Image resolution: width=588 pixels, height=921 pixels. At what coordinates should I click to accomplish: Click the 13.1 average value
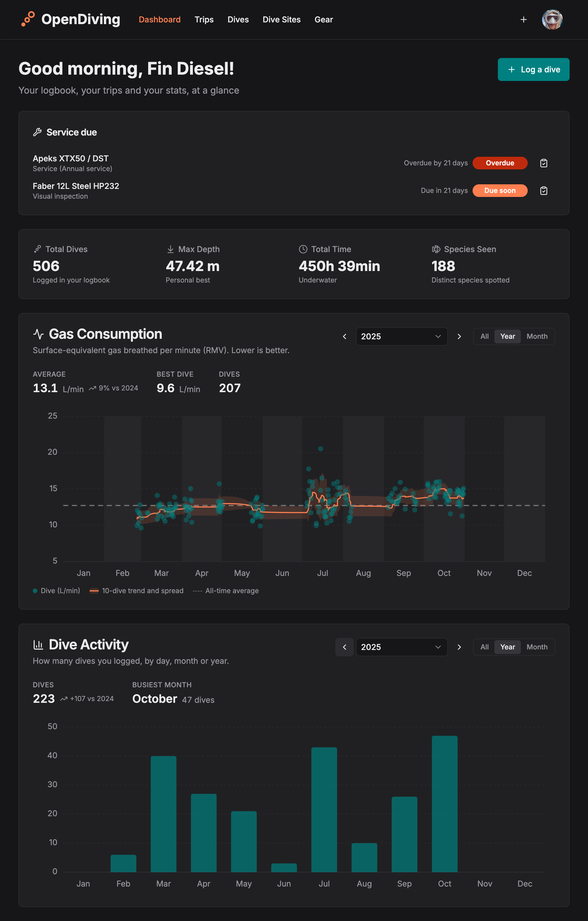45,388
